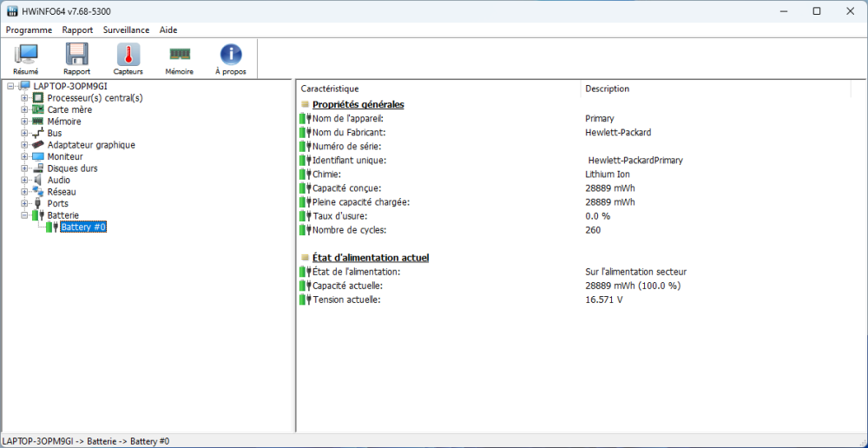Click the Hewlett-Packard manufacturer value
Viewport: 868px width, 448px height.
[618, 132]
